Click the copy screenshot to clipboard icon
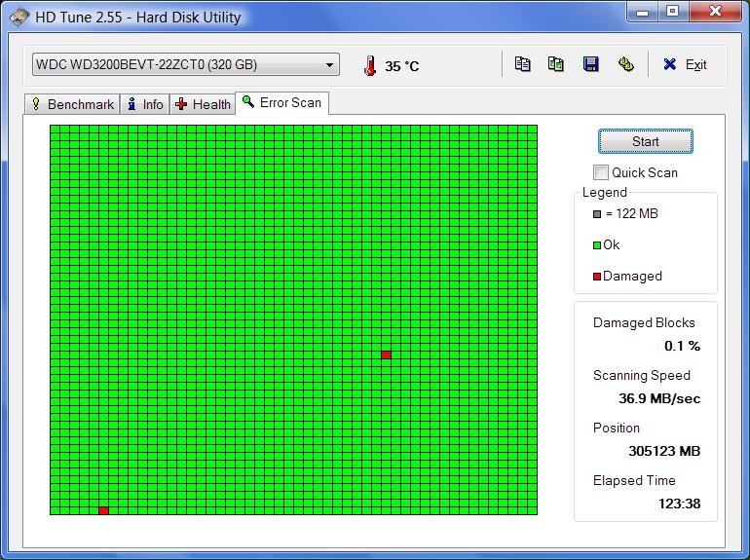 (556, 64)
